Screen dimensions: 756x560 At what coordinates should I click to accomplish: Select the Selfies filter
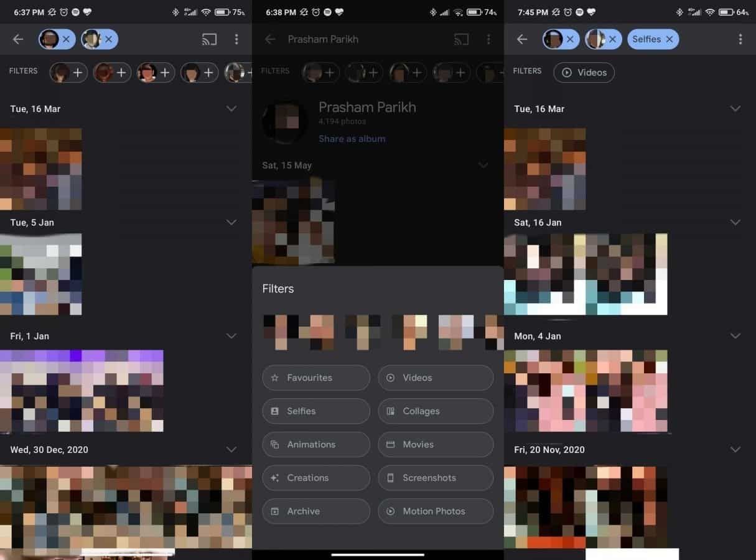[x=315, y=411]
